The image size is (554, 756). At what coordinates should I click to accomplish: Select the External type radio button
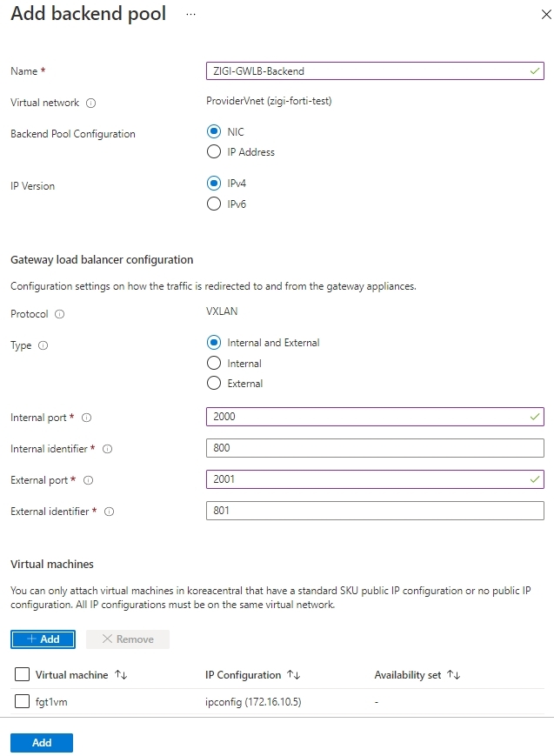pos(214,384)
